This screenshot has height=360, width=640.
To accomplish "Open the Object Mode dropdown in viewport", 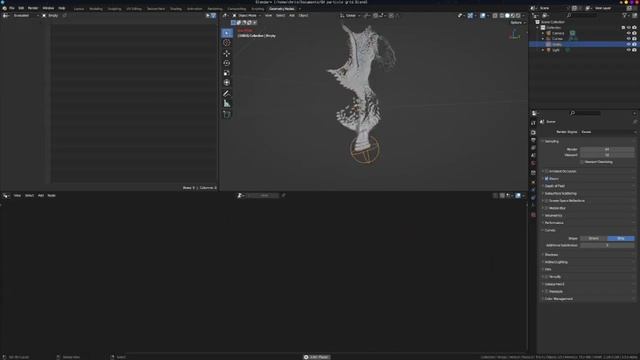I will (x=247, y=16).
